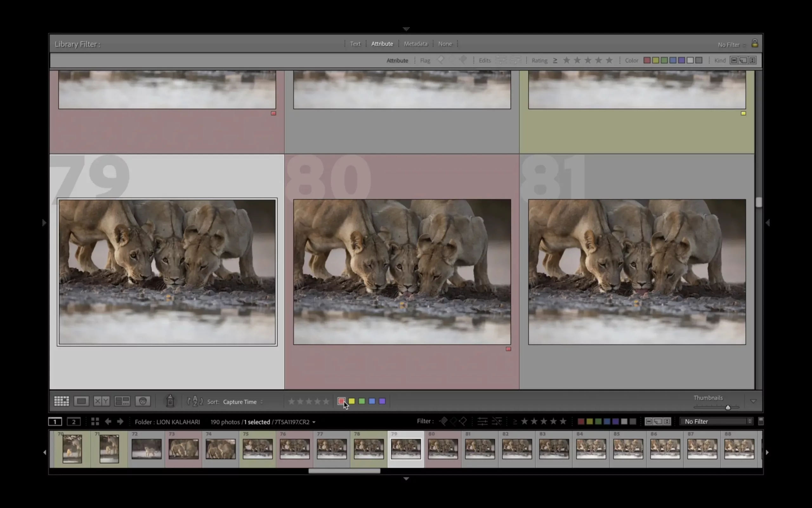Expand top panel with top arrow

[x=406, y=29]
